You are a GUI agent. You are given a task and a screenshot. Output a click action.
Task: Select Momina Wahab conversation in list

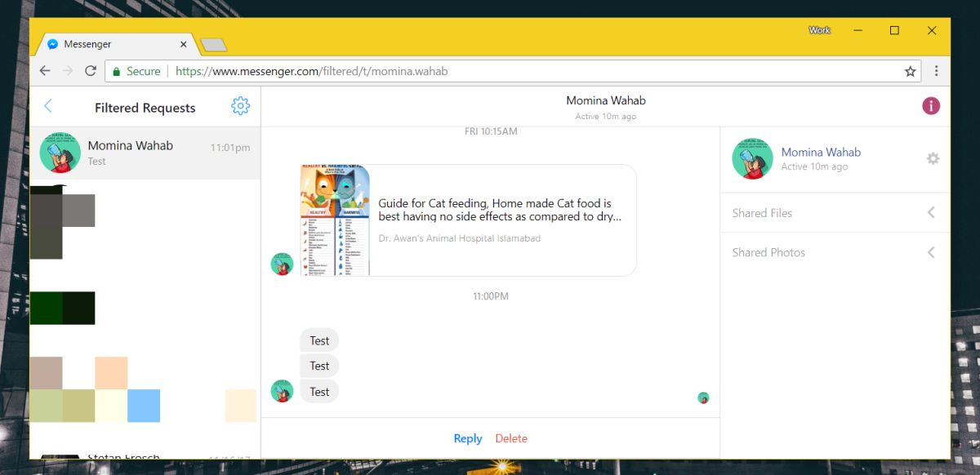[x=145, y=153]
